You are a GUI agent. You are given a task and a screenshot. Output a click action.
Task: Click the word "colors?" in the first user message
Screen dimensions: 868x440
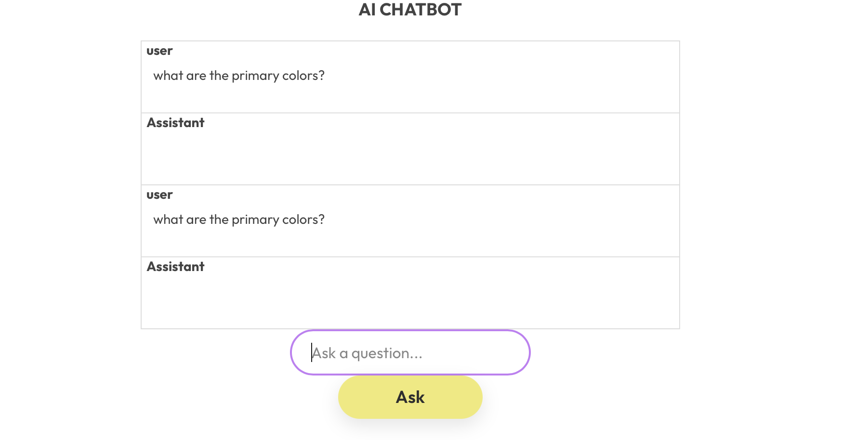pos(303,76)
